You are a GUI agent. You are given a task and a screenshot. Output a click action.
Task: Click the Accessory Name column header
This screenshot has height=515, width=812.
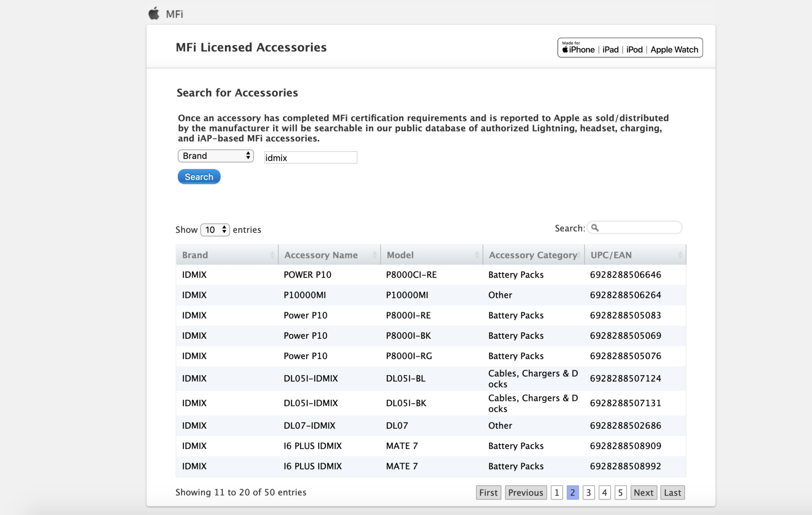click(329, 255)
